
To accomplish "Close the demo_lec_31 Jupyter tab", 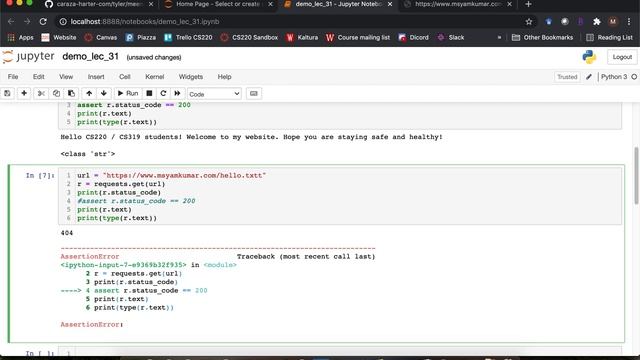I will click(390, 4).
